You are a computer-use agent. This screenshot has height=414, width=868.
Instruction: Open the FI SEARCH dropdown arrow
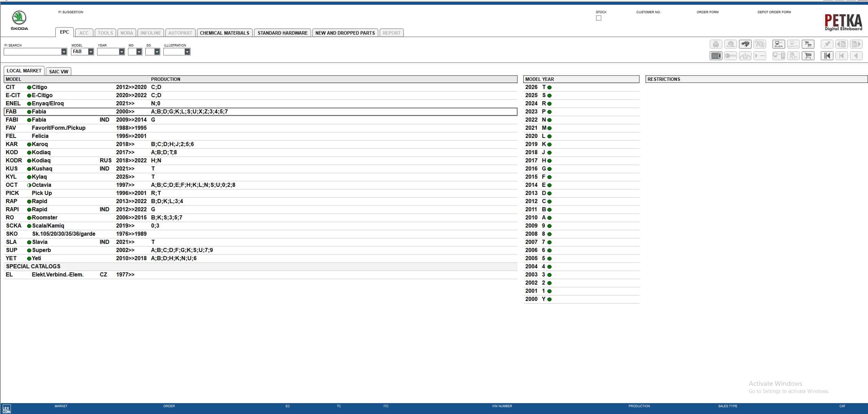[64, 52]
